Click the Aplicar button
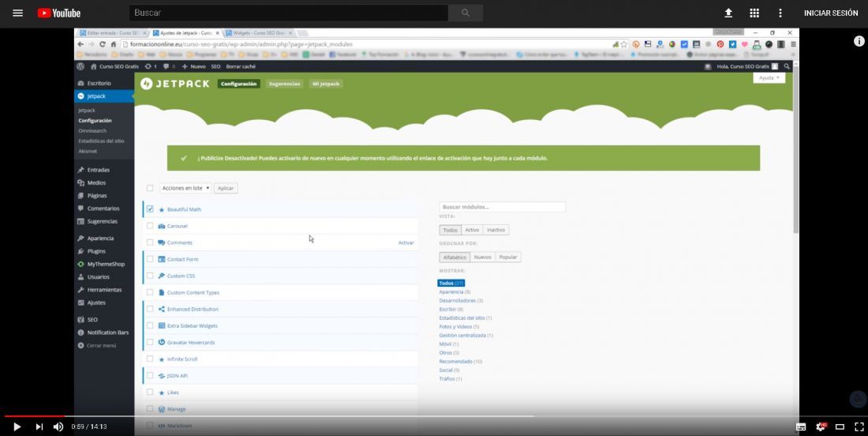This screenshot has height=436, width=868. pyautogui.click(x=226, y=188)
